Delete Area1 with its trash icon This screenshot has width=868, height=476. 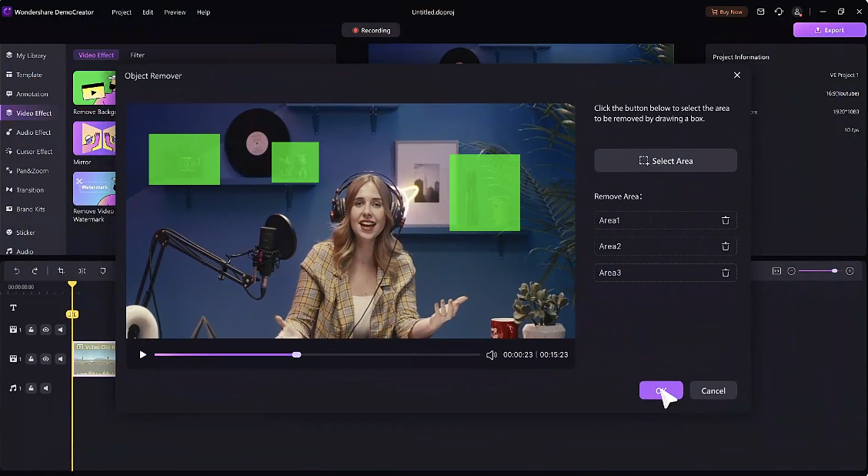[x=725, y=220]
